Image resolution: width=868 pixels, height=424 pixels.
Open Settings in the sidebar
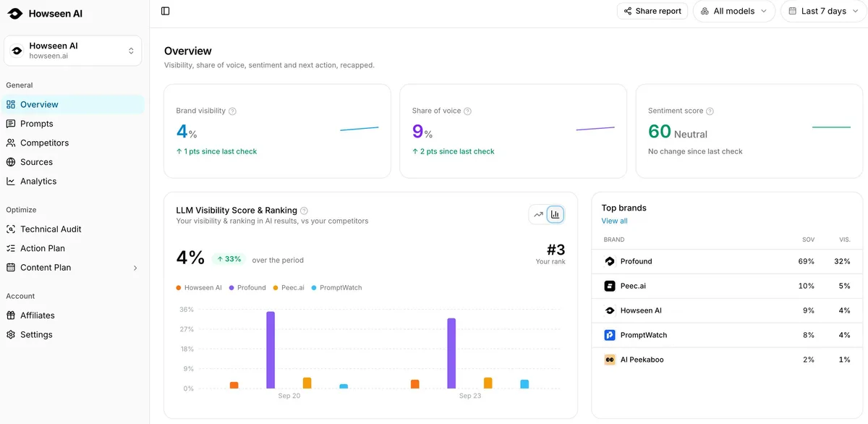(x=72, y=334)
